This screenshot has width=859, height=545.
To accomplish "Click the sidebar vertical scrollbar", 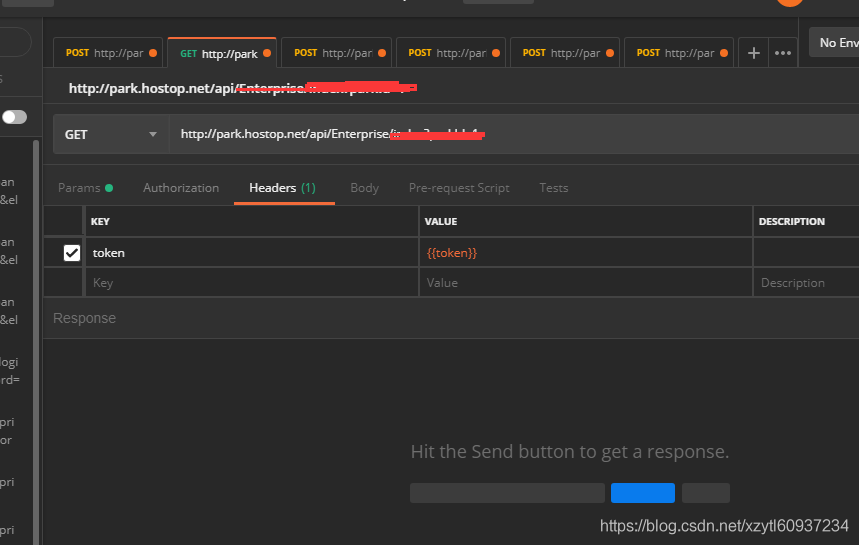I will tap(36, 342).
